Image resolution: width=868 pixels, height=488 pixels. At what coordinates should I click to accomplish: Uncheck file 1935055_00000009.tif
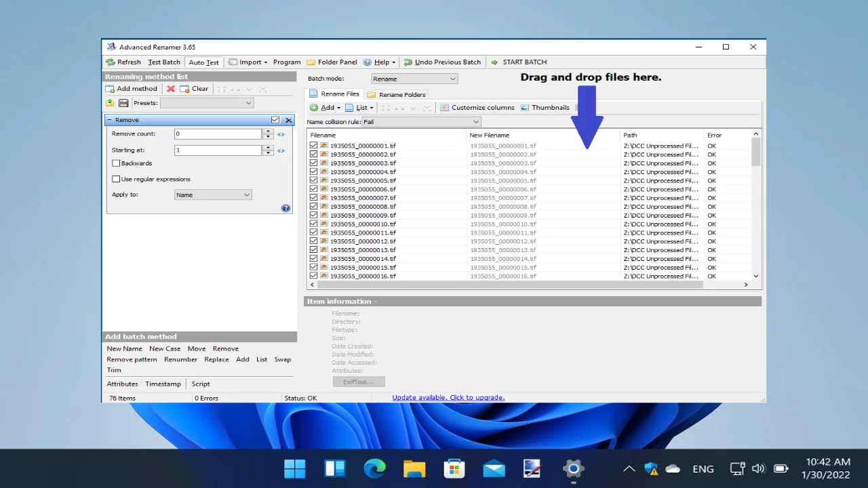pos(313,215)
